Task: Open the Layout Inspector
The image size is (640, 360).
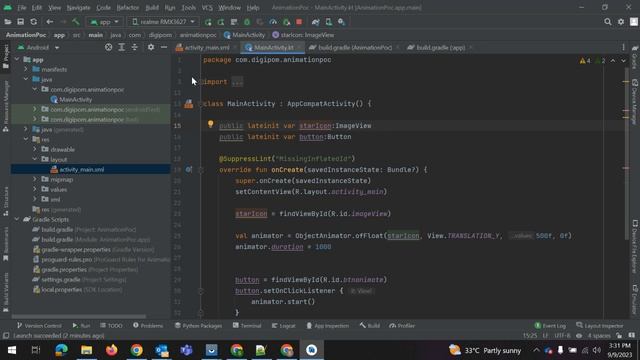Action: (600, 326)
